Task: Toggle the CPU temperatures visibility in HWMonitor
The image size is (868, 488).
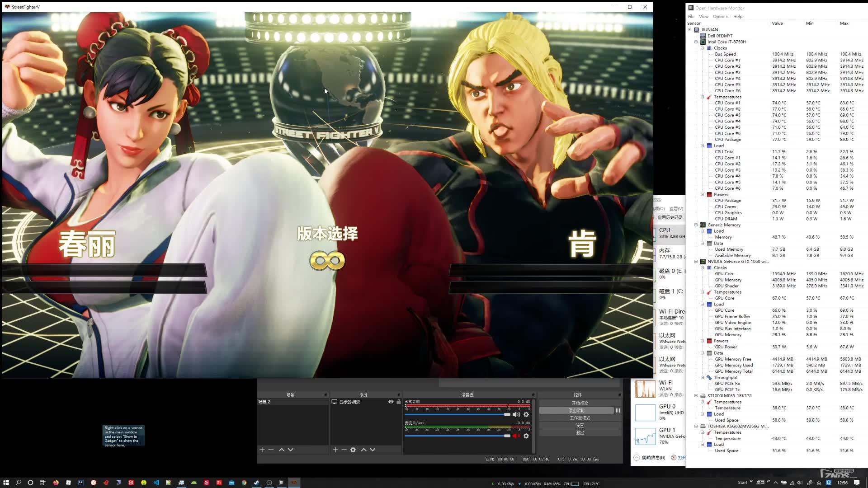Action: [x=702, y=97]
